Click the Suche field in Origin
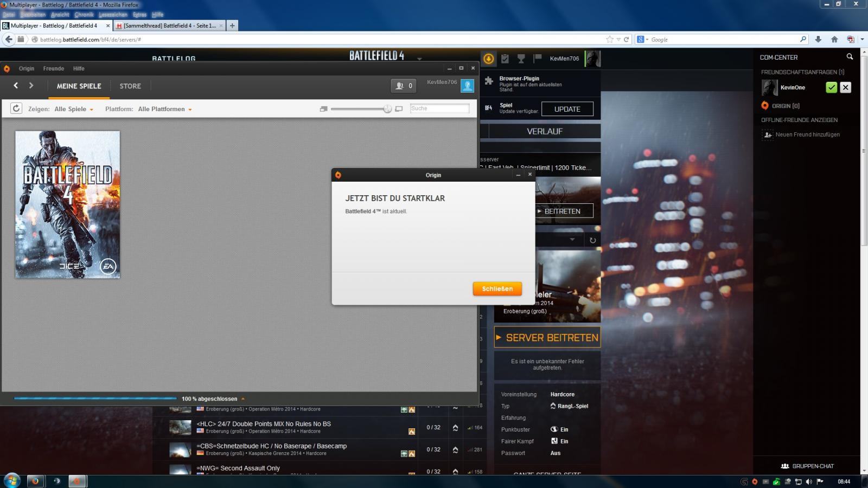The height and width of the screenshot is (488, 868). [439, 108]
